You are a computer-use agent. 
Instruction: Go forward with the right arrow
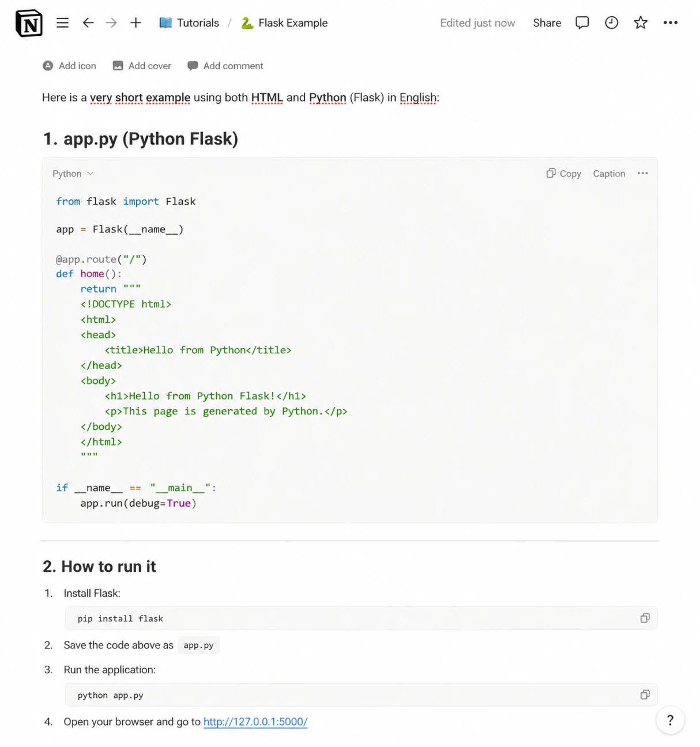pyautogui.click(x=111, y=23)
